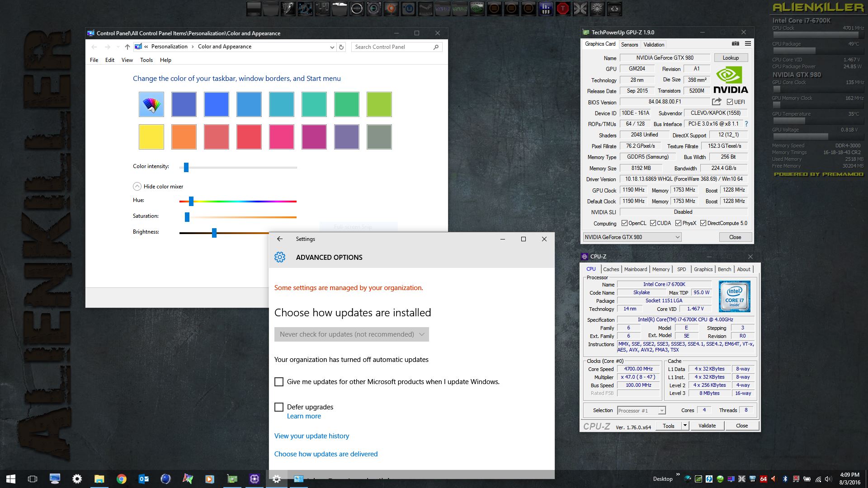Open the 'View your update history' link
The height and width of the screenshot is (488, 868).
click(311, 436)
